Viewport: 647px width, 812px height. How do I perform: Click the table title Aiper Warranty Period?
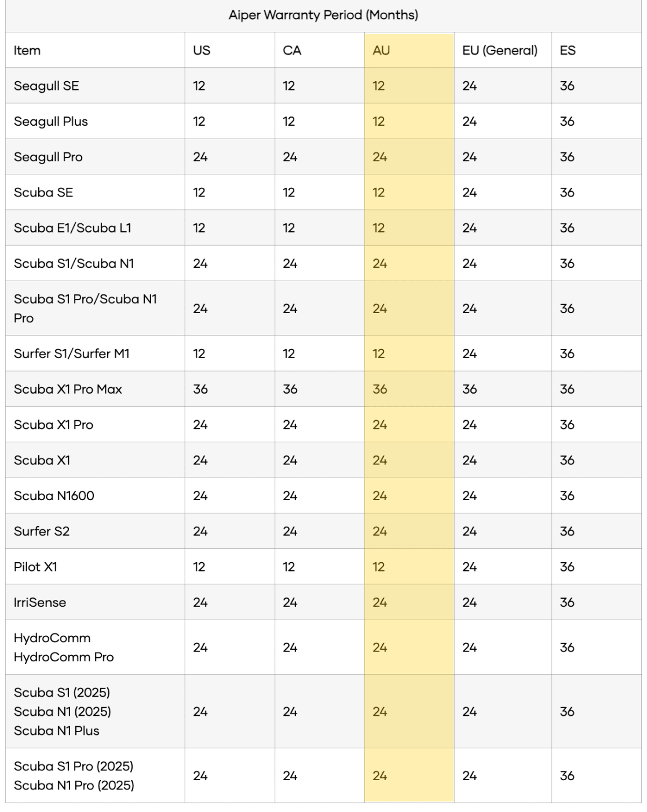(323, 15)
